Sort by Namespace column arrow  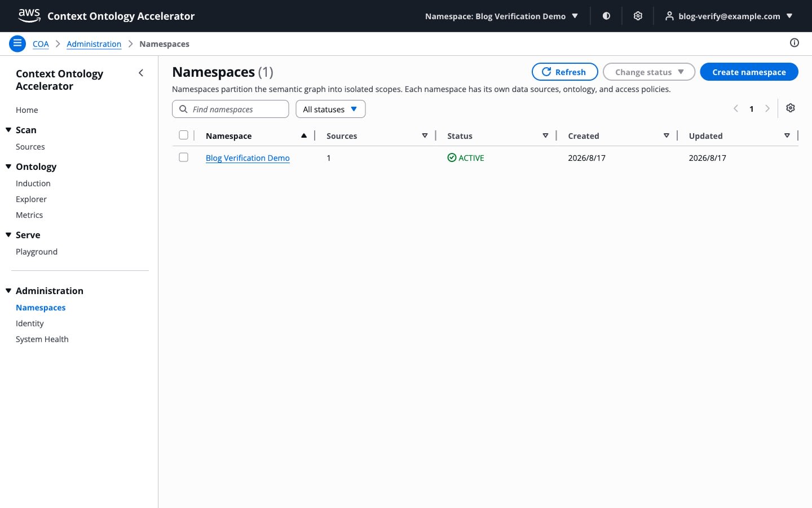[x=304, y=135]
